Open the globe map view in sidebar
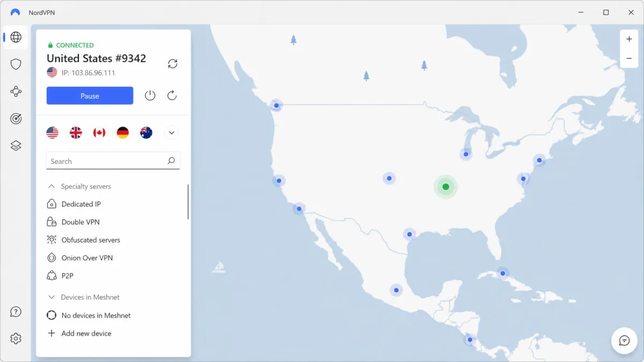 16,37
